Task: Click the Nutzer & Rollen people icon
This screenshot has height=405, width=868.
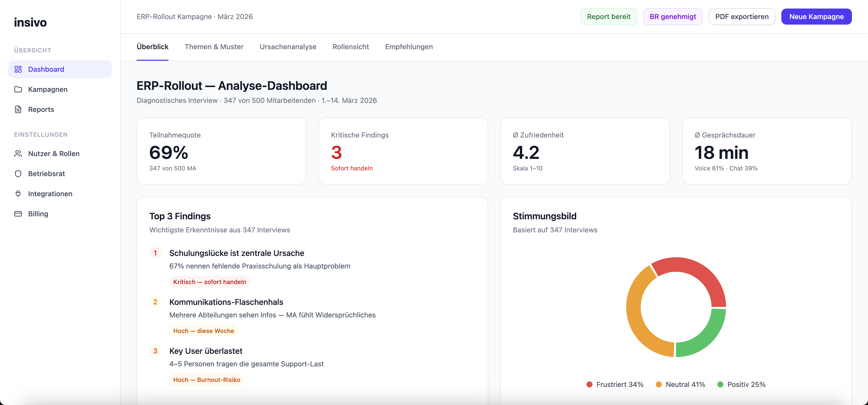Action: (18, 154)
